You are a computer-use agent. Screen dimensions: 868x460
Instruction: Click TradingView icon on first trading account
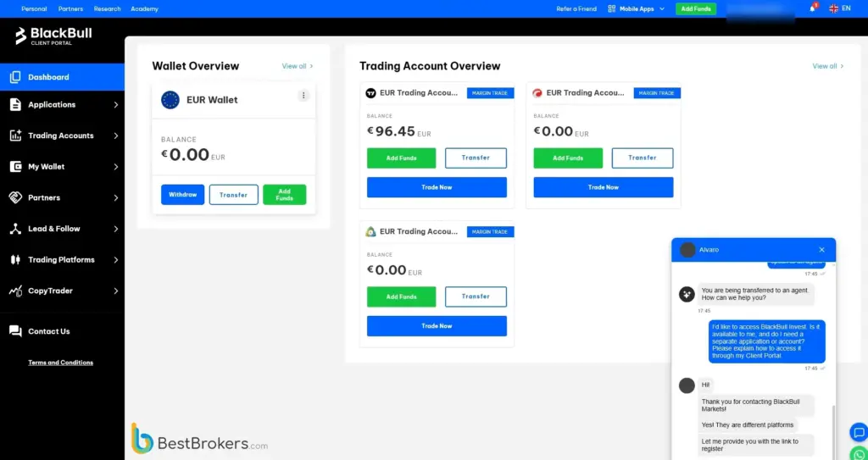pyautogui.click(x=371, y=93)
